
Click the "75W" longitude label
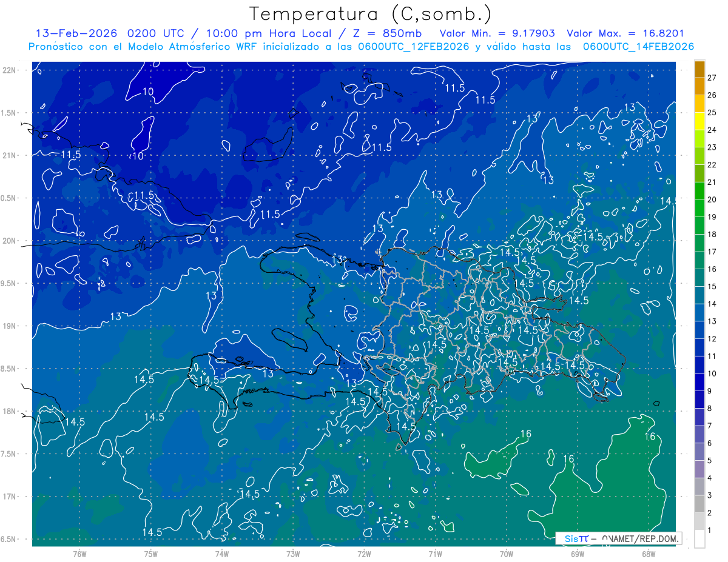click(150, 554)
